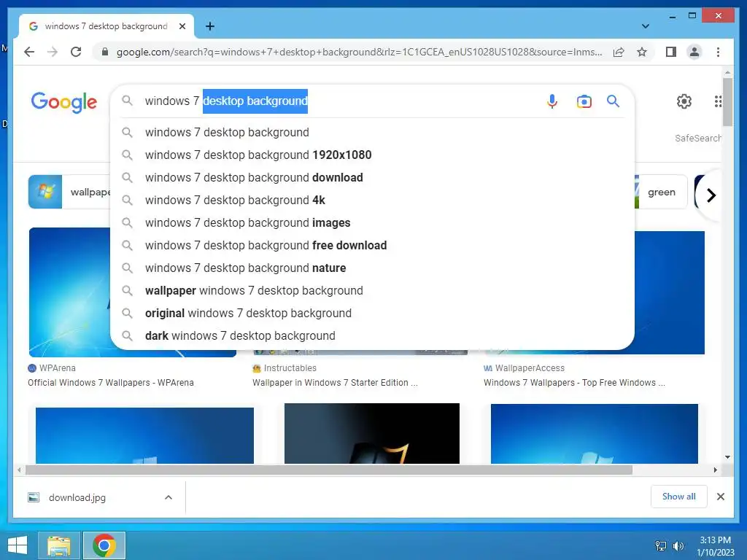Image resolution: width=747 pixels, height=560 pixels.
Task: Select the 'dark windows 7' suggestion
Action: click(372, 335)
